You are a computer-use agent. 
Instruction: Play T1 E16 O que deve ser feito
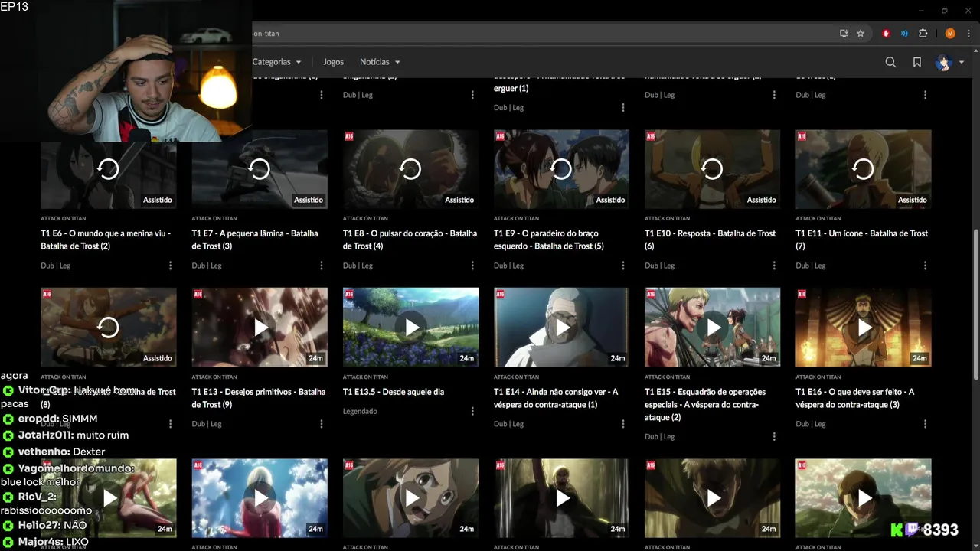pyautogui.click(x=863, y=328)
